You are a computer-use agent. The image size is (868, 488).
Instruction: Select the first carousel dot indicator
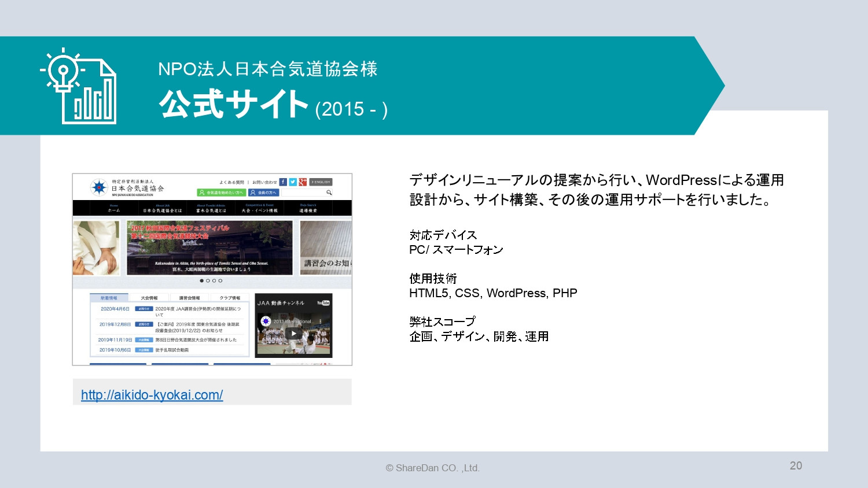click(201, 281)
